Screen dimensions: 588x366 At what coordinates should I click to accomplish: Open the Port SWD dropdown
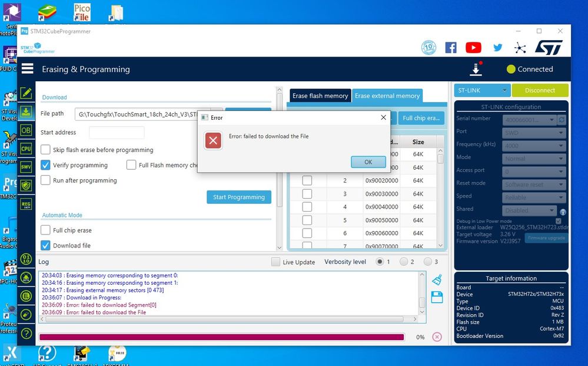coord(534,133)
